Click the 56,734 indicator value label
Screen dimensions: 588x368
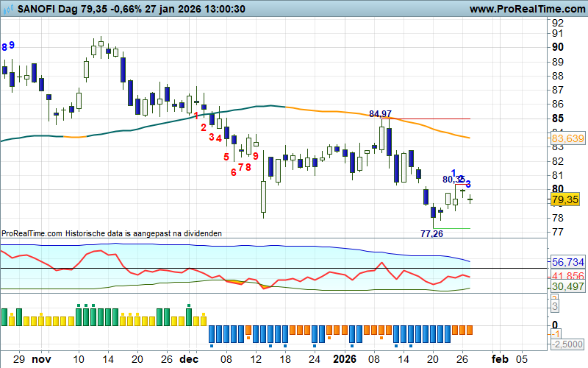point(567,262)
